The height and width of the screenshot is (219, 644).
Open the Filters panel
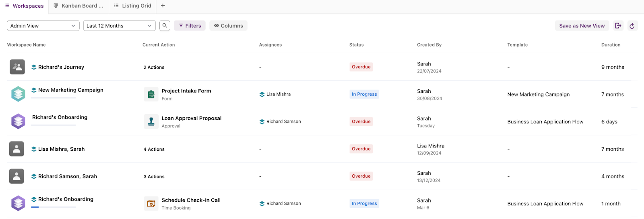190,26
